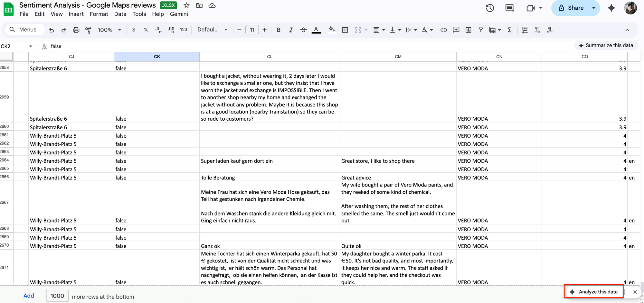Toggle left-to-right text direction
Viewport: 644px width, 303px height.
pos(537,30)
